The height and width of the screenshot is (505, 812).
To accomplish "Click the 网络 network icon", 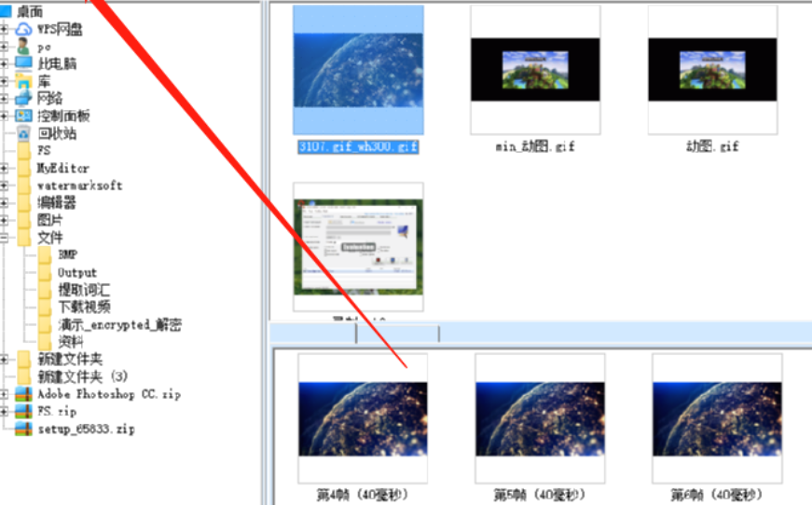I will (23, 99).
